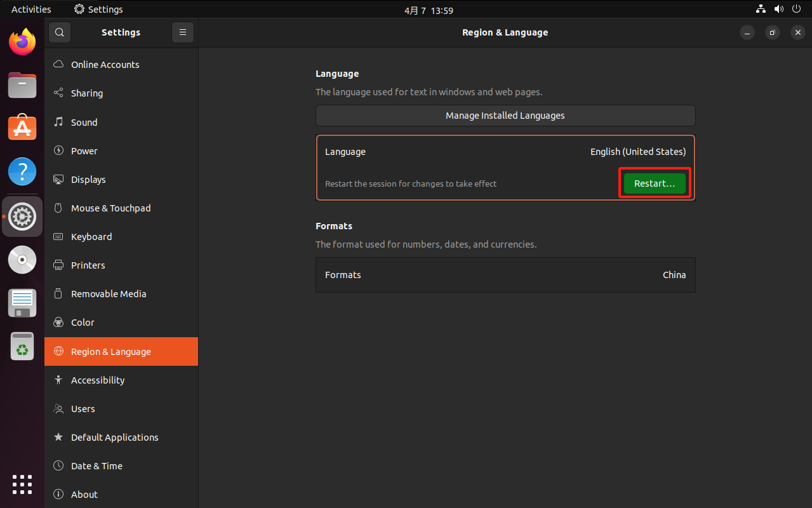This screenshot has width=812, height=508.
Task: Click the About info icon
Action: (x=58, y=494)
